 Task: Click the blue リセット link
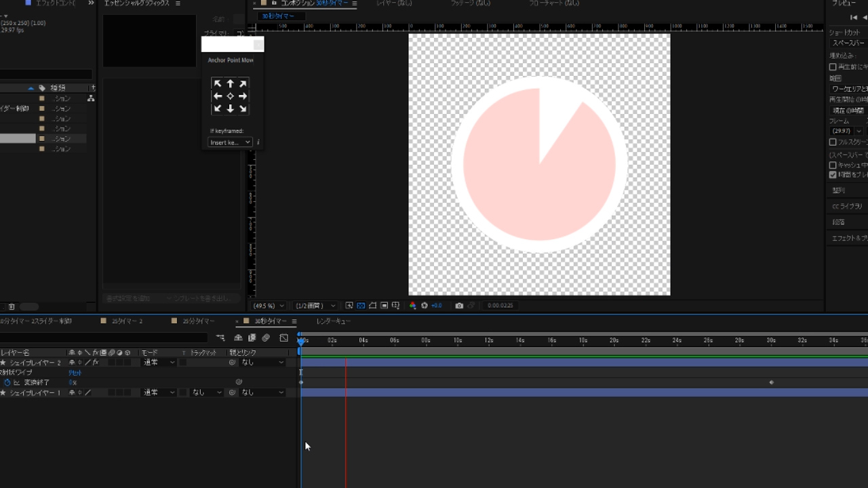75,373
